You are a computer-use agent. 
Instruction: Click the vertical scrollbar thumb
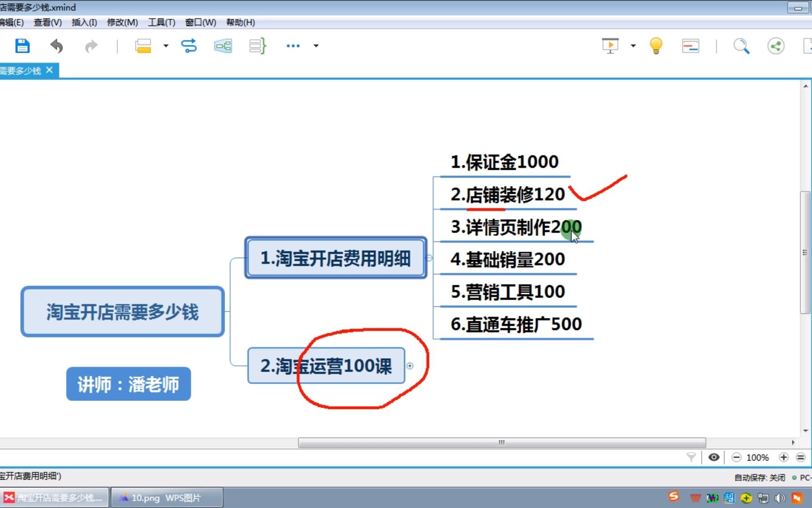point(805,252)
